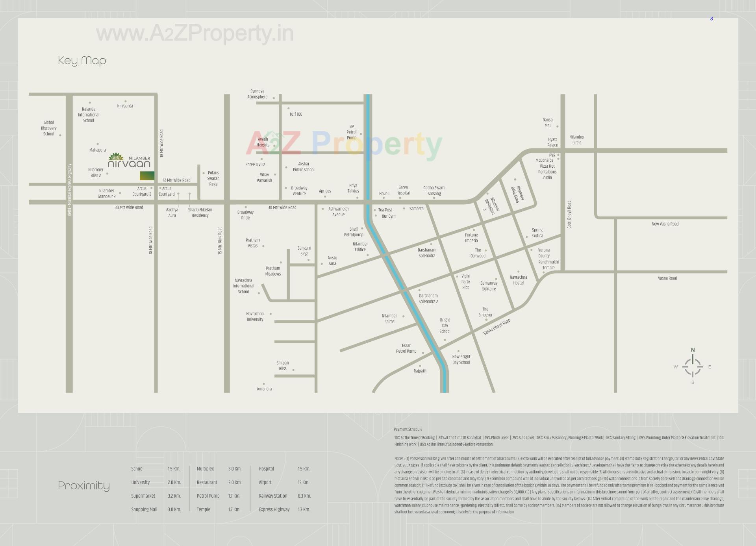
Task: Click the Payment Schedule heading
Action: 408,429
